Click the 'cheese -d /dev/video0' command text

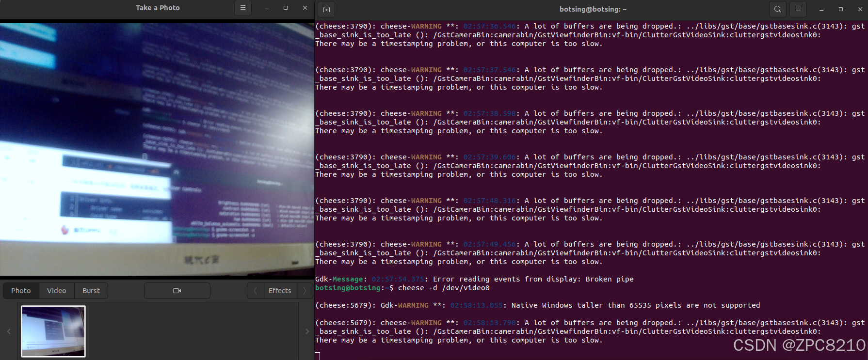click(444, 288)
